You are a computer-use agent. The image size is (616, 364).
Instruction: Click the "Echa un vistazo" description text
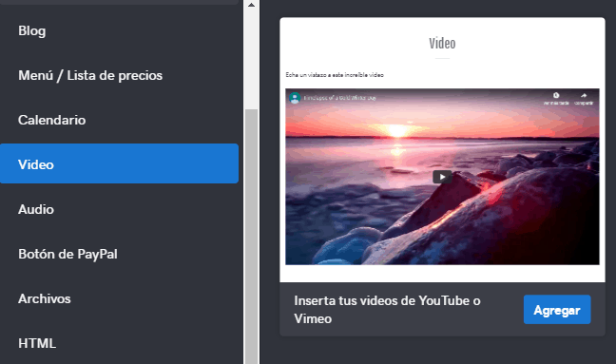(335, 75)
